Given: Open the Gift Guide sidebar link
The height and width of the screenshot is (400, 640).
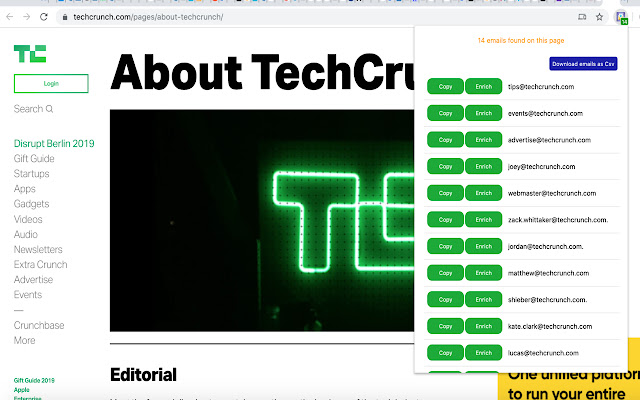Looking at the screenshot, I should click(34, 159).
